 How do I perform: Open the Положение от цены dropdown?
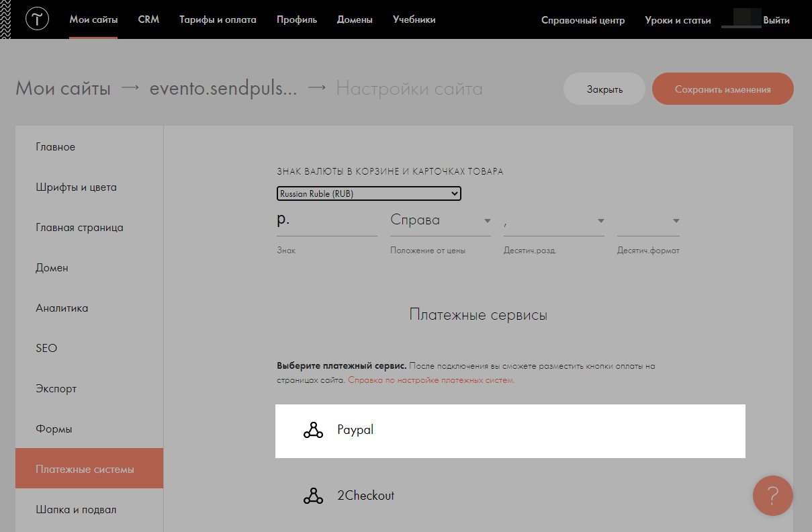pos(441,221)
